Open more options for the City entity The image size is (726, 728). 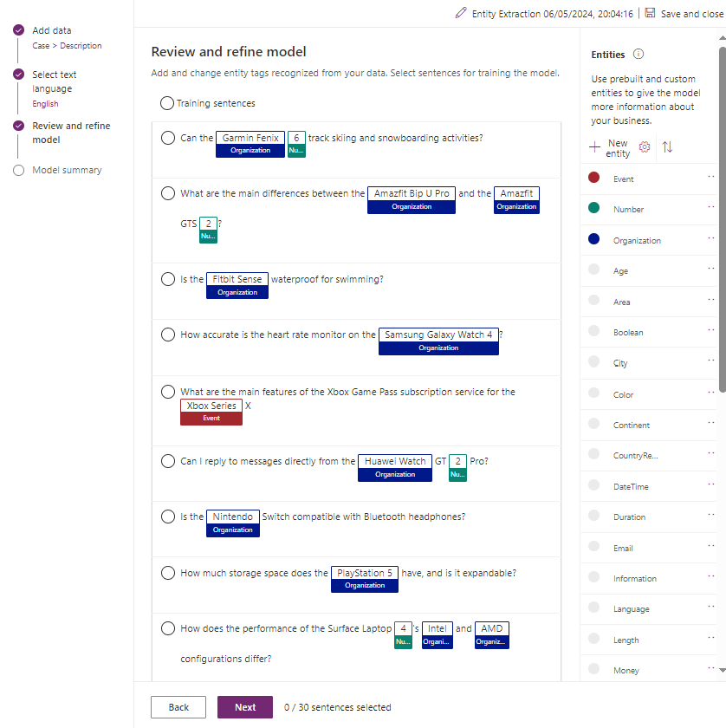pyautogui.click(x=710, y=361)
